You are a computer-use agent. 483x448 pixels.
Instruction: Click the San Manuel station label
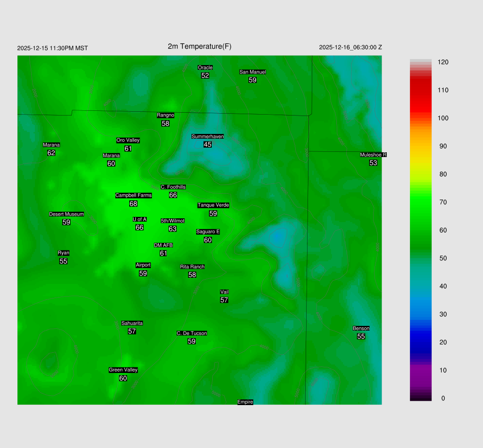[252, 72]
